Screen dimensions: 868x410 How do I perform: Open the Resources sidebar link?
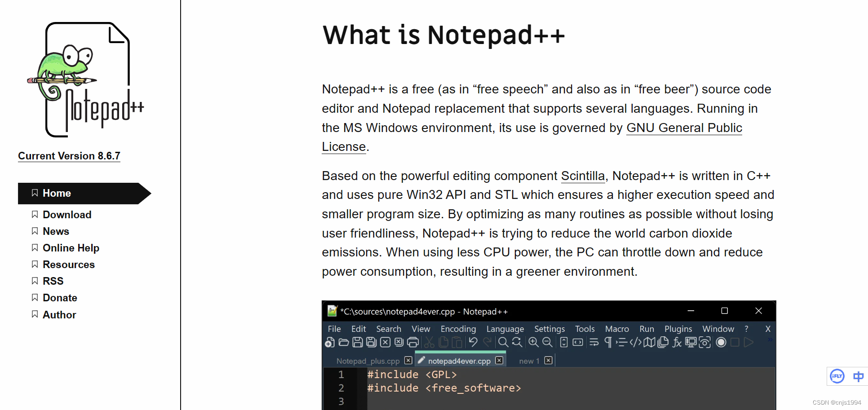[69, 265]
